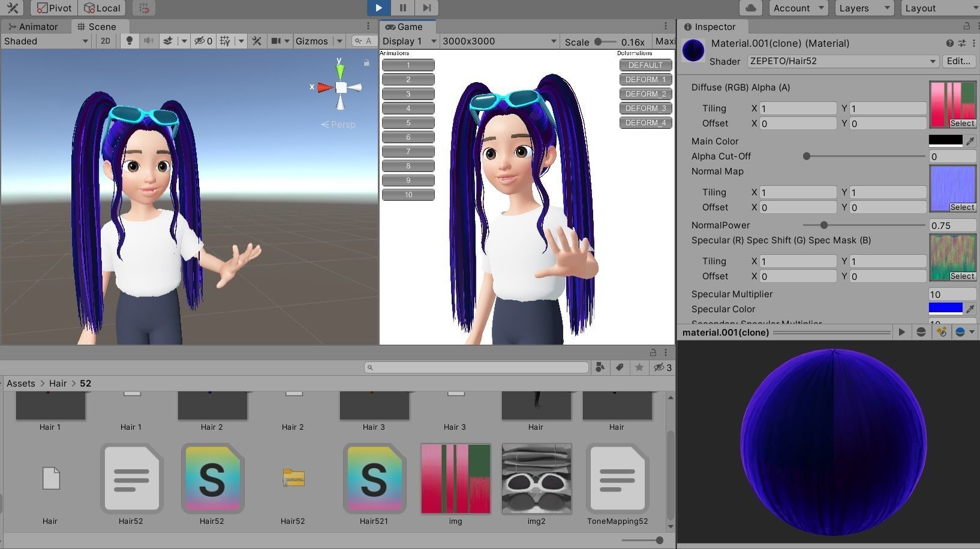Open the Layers dropdown in the top bar
Image resolution: width=980 pixels, height=549 pixels.
864,8
